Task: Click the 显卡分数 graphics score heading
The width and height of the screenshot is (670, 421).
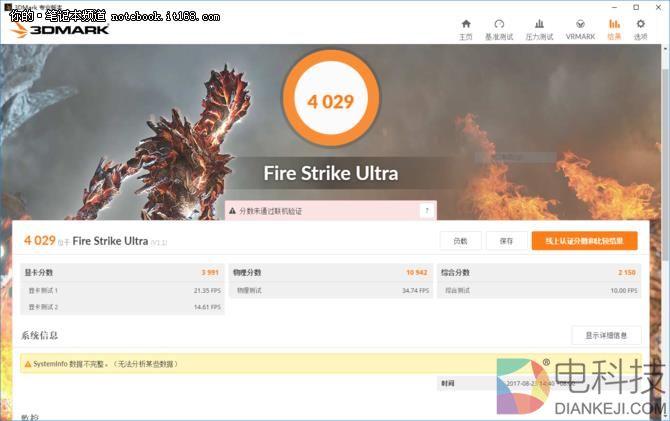Action: (x=38, y=272)
